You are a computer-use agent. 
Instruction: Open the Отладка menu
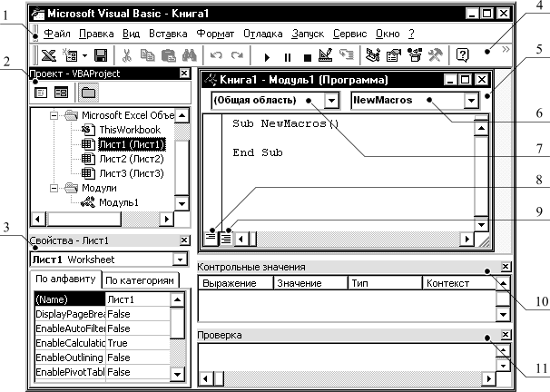tap(263, 34)
